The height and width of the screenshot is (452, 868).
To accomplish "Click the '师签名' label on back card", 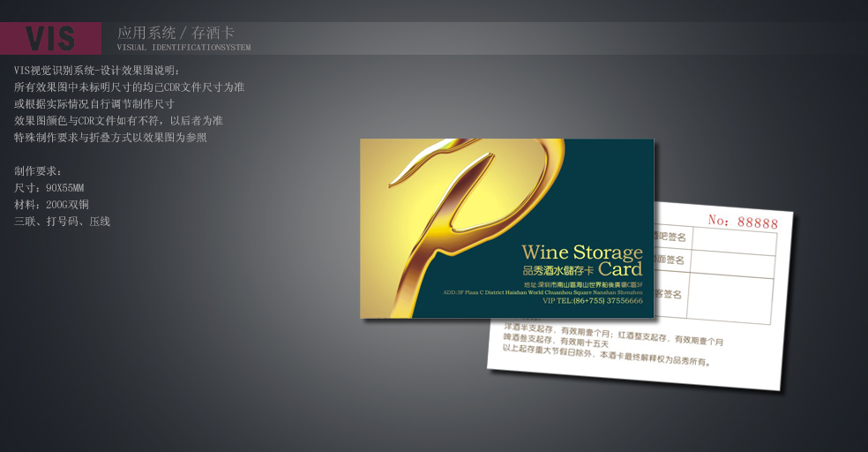I will coord(670,260).
